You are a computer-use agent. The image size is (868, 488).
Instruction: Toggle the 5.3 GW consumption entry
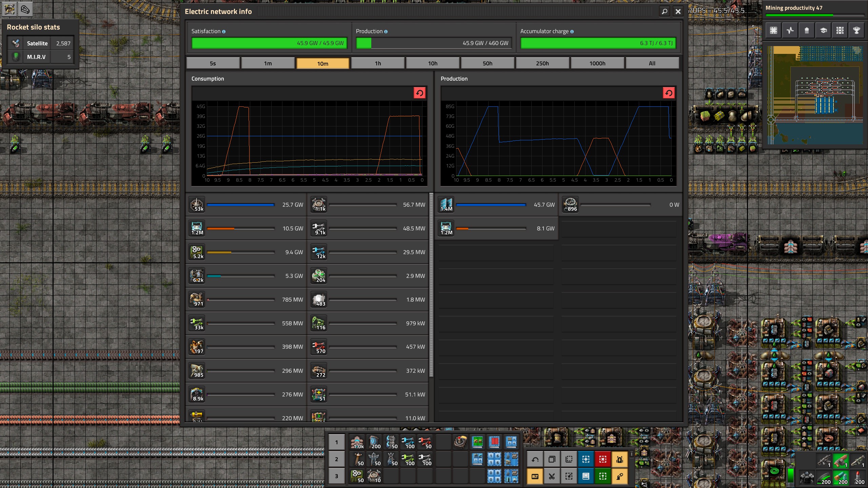pos(246,276)
